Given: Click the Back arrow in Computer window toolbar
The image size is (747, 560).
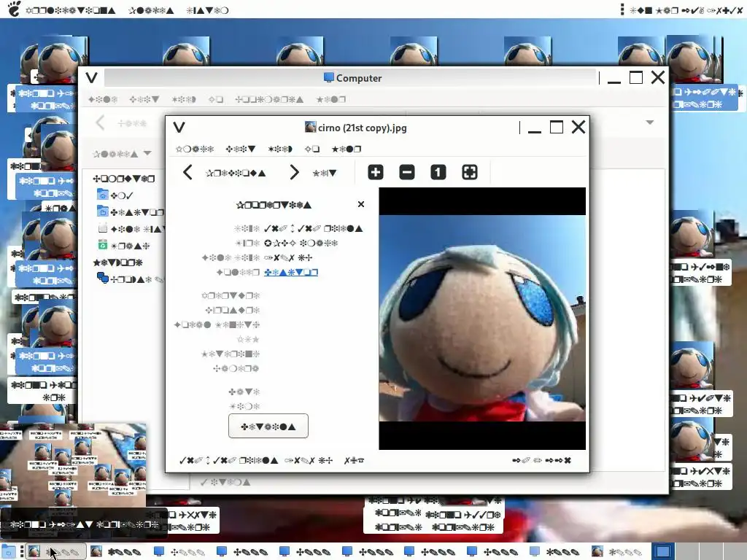Looking at the screenshot, I should [100, 122].
